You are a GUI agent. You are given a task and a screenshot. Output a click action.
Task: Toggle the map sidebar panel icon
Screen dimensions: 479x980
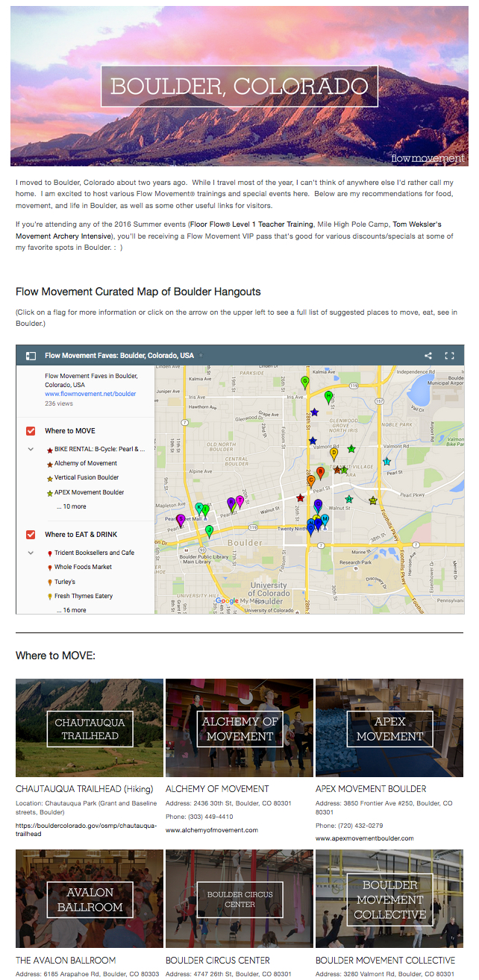[x=31, y=356]
